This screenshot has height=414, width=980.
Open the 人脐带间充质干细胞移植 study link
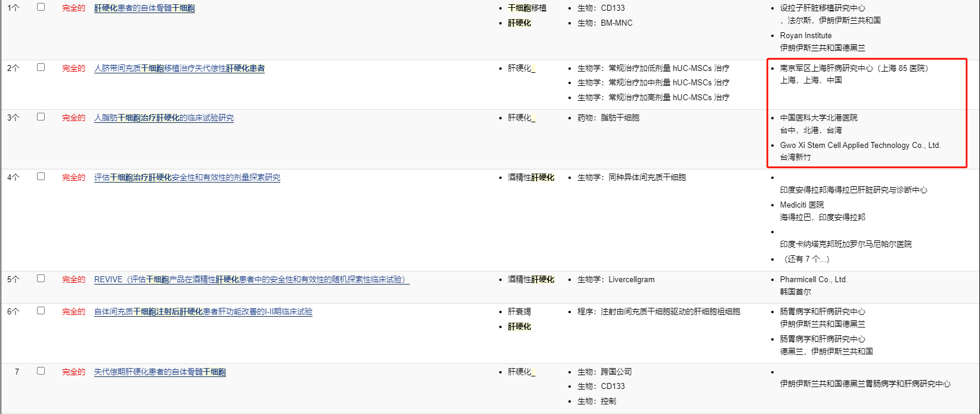(x=179, y=69)
